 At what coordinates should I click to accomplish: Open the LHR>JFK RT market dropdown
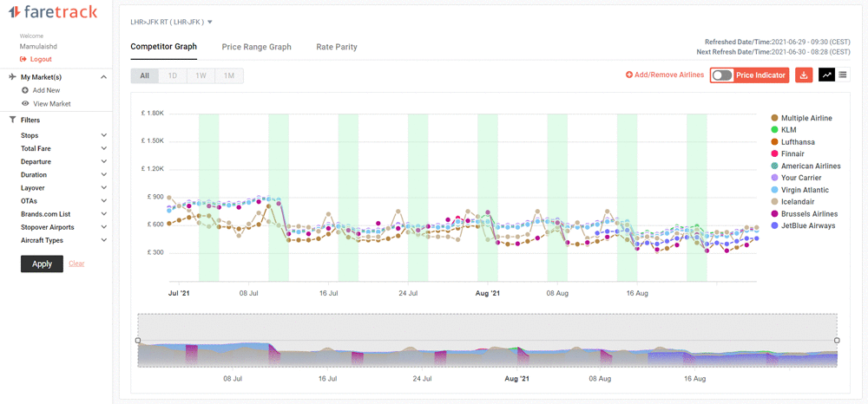pyautogui.click(x=172, y=22)
